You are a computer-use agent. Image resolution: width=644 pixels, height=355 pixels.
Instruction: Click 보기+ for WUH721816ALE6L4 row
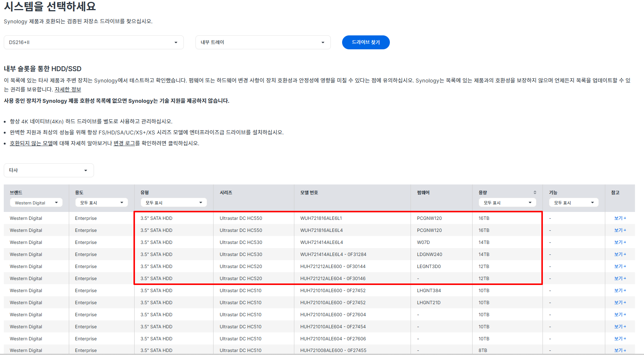coord(620,230)
